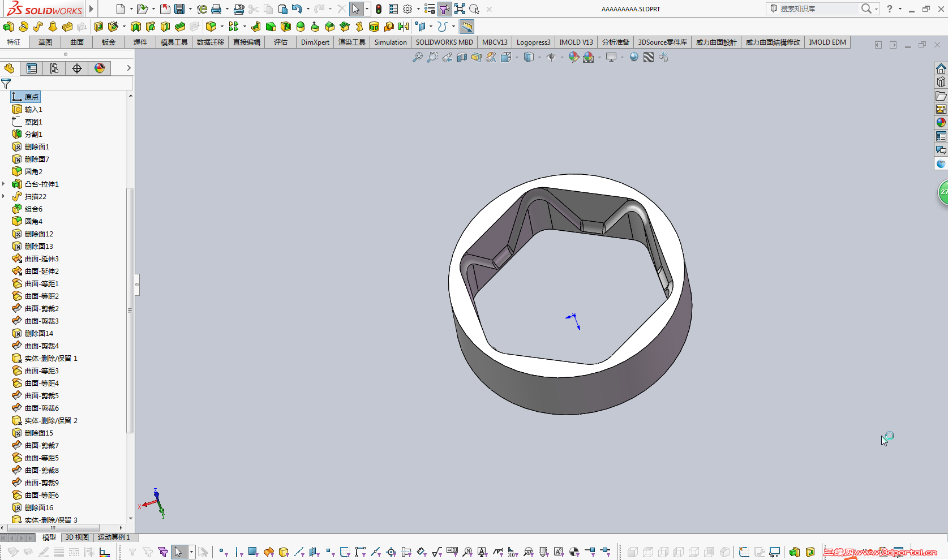Open the PropertyManager tab

pyautogui.click(x=32, y=68)
